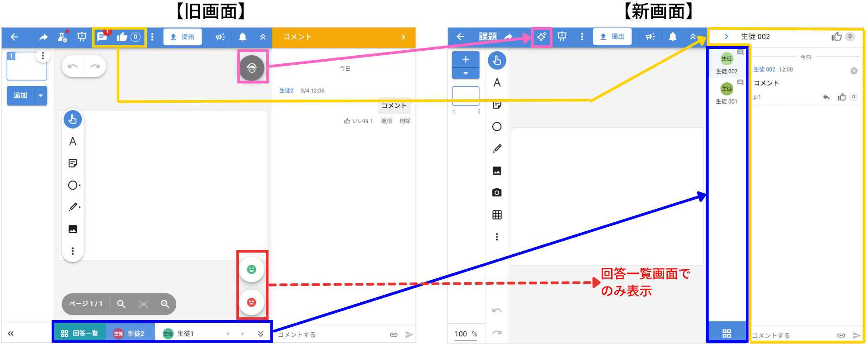Click the 追加 button
Screen dimensions: 868x344
pos(20,96)
